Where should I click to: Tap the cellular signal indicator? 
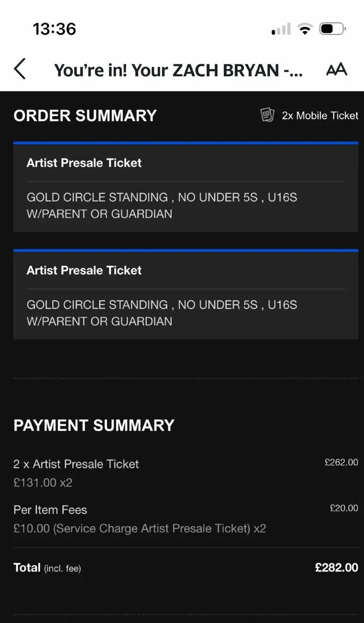(x=280, y=29)
